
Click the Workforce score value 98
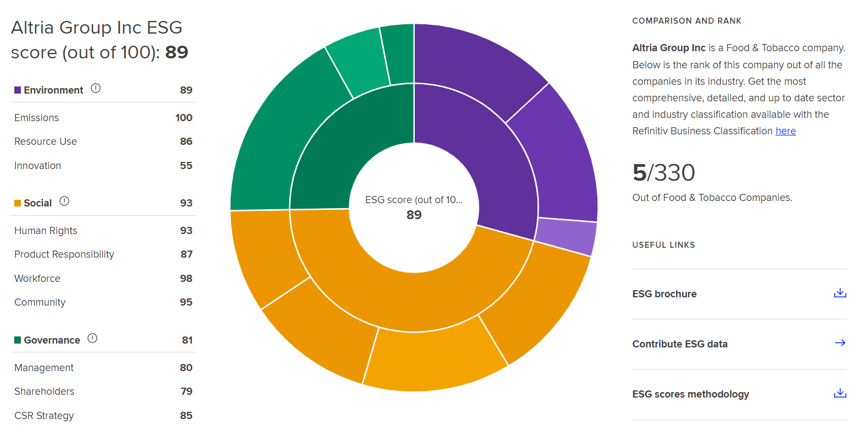[186, 279]
